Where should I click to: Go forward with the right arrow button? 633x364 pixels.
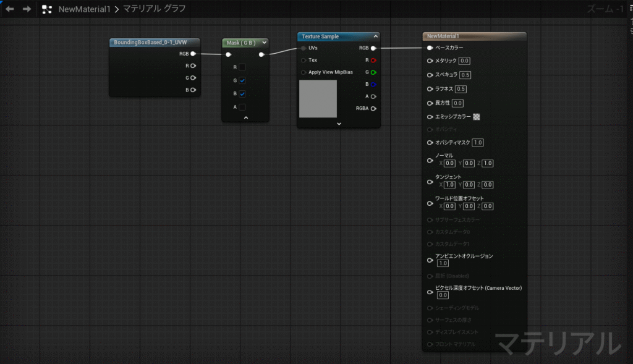(27, 9)
